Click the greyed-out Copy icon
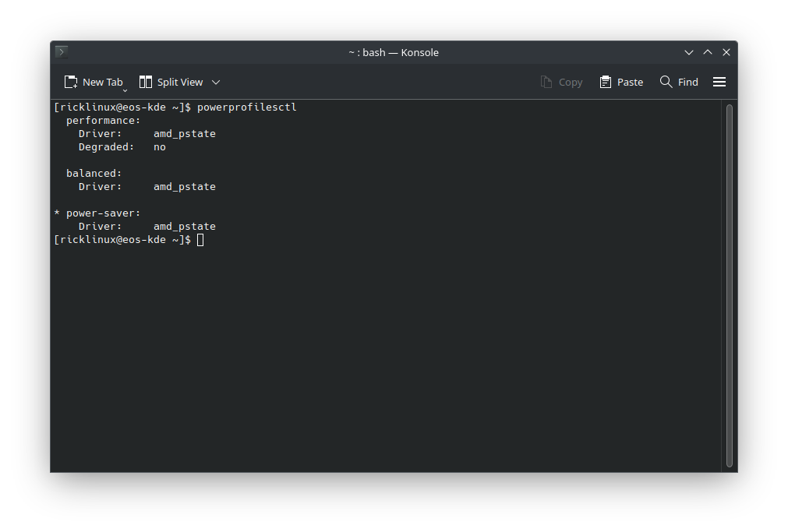The image size is (788, 532). (x=546, y=82)
